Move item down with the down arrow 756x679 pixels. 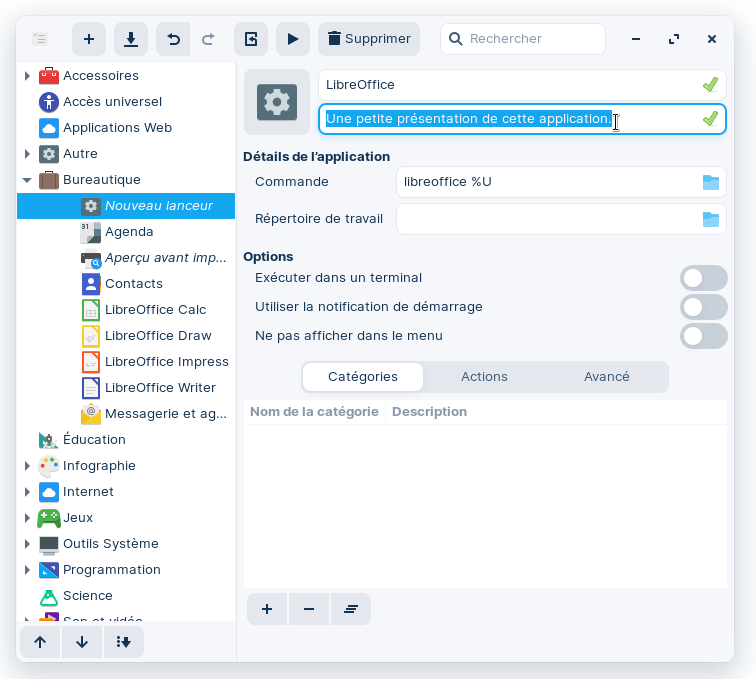click(82, 642)
